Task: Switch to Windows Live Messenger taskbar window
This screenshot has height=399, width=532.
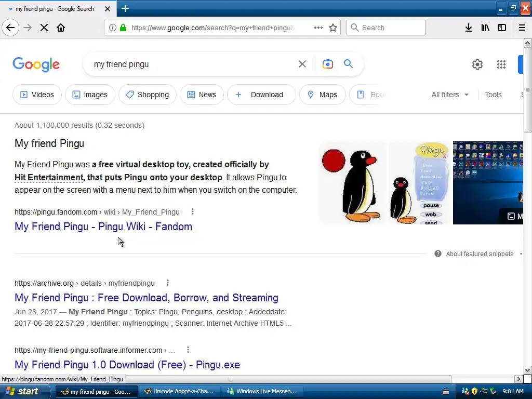Action: click(262, 391)
